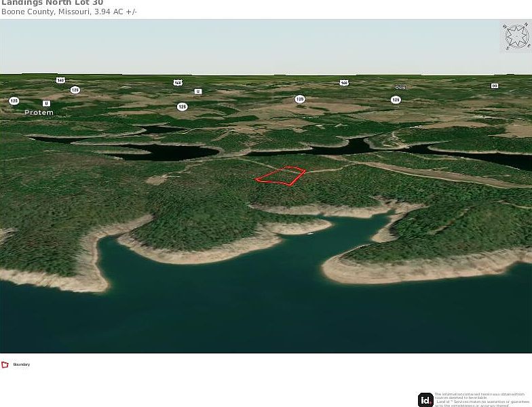The image size is (532, 407).
Task: Click the small white boat on the lake
Action: [x=309, y=234]
